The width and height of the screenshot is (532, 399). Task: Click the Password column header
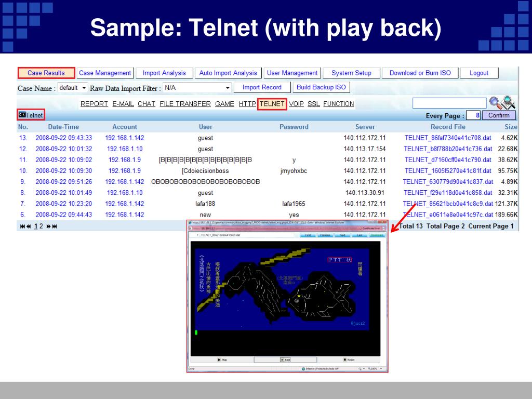tap(294, 127)
